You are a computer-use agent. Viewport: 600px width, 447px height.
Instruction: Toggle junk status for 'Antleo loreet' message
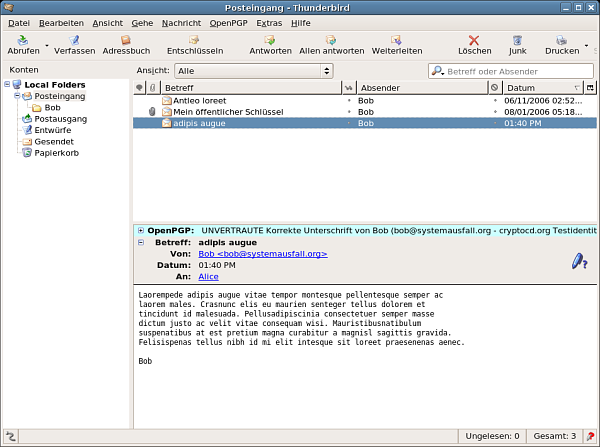495,101
